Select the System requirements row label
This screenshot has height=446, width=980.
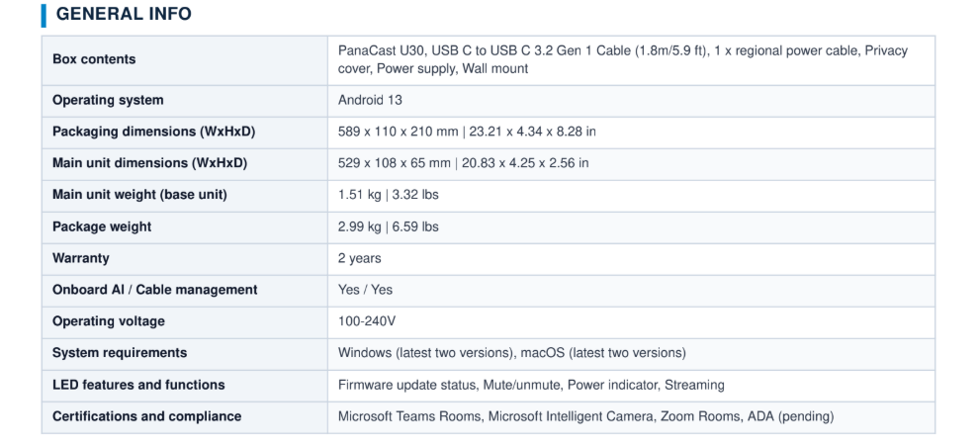click(x=120, y=353)
